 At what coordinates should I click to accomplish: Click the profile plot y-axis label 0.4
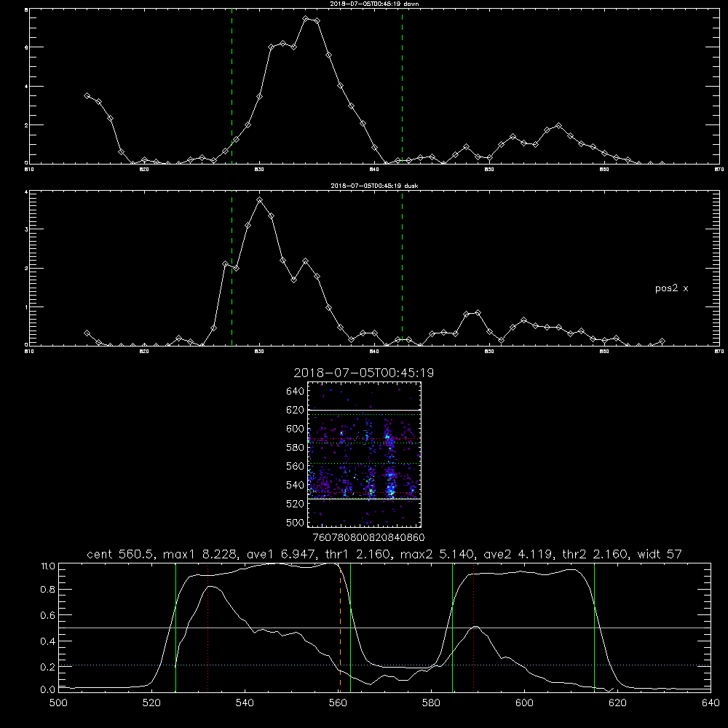point(48,641)
